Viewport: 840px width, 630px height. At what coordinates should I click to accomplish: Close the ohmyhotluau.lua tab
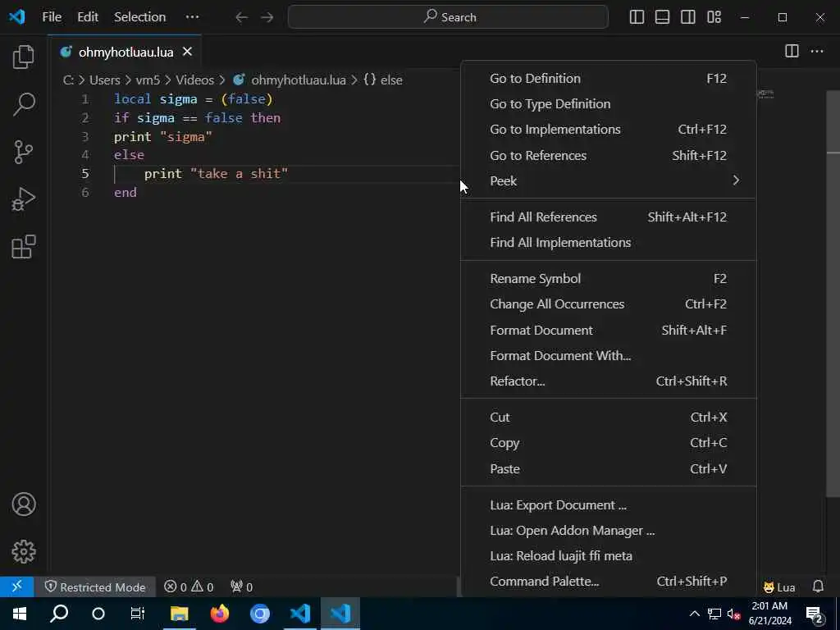pos(187,52)
